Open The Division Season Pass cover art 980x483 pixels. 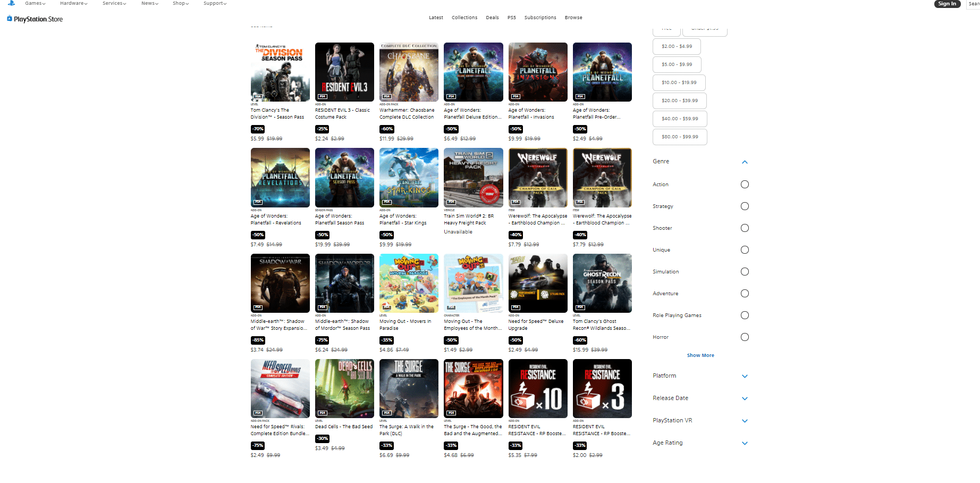(280, 72)
